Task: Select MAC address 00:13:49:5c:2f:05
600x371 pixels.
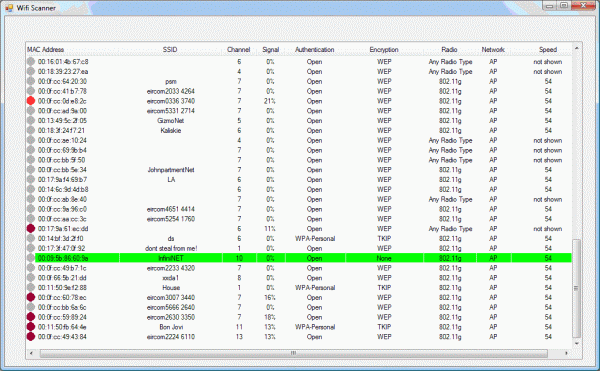Action: [x=62, y=120]
